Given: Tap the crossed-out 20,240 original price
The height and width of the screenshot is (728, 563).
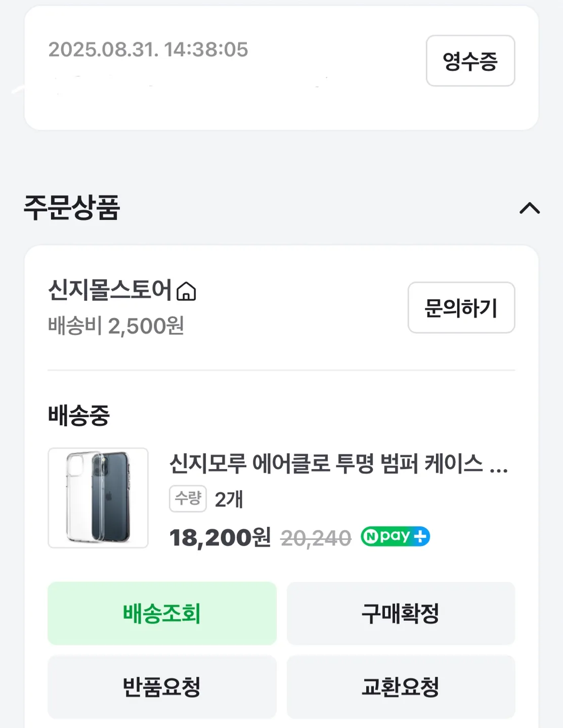Looking at the screenshot, I should pyautogui.click(x=316, y=538).
